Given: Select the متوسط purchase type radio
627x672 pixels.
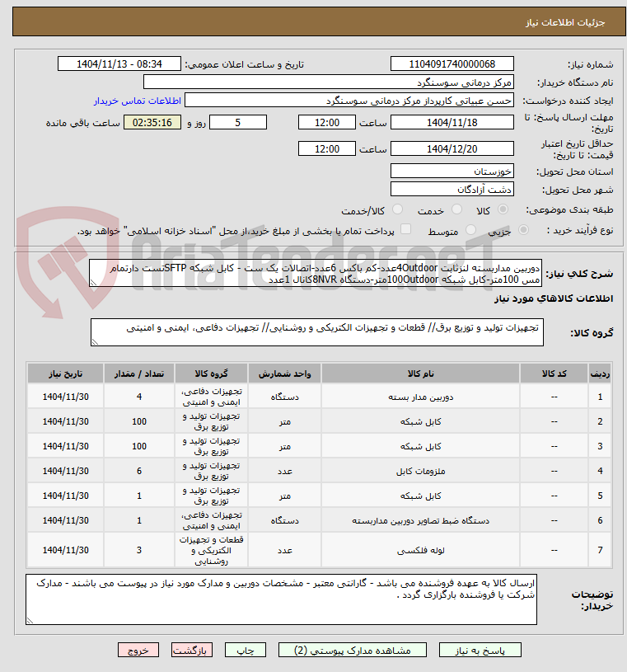Looking at the screenshot, I should pyautogui.click(x=470, y=230).
